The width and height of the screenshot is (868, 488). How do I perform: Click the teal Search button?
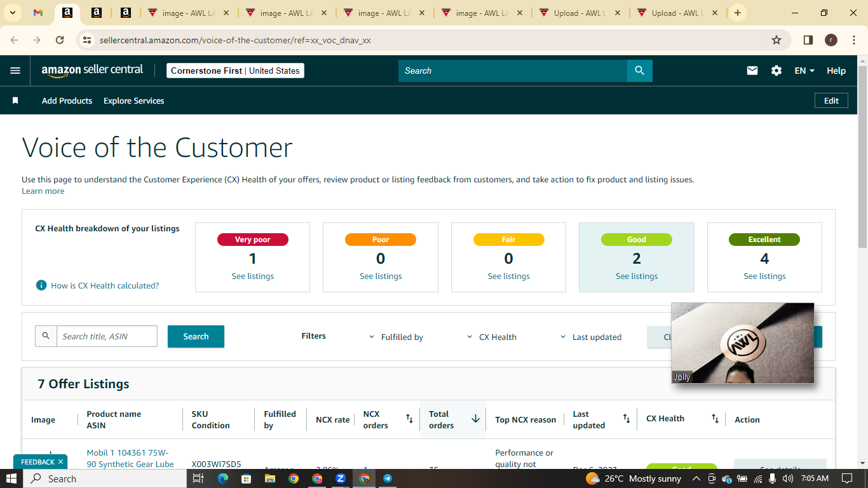tap(196, 337)
